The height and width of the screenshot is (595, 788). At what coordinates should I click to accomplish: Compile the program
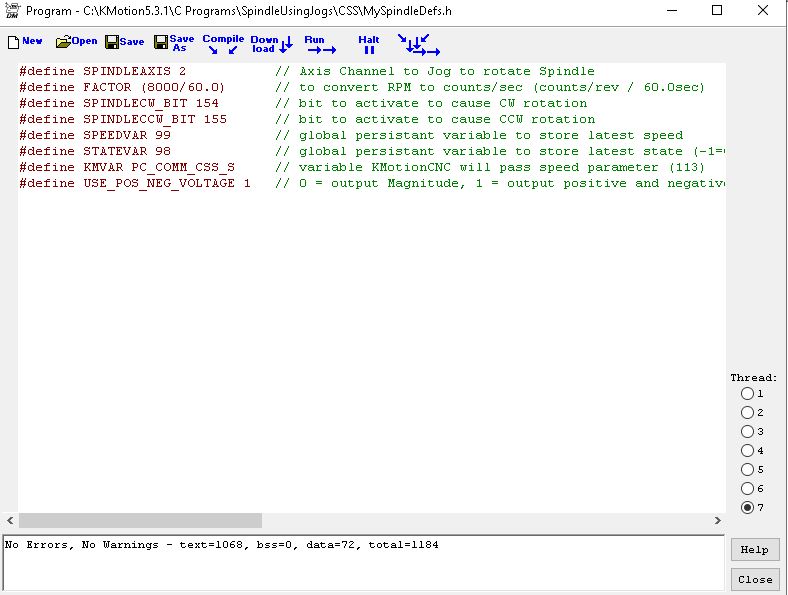pyautogui.click(x=223, y=43)
